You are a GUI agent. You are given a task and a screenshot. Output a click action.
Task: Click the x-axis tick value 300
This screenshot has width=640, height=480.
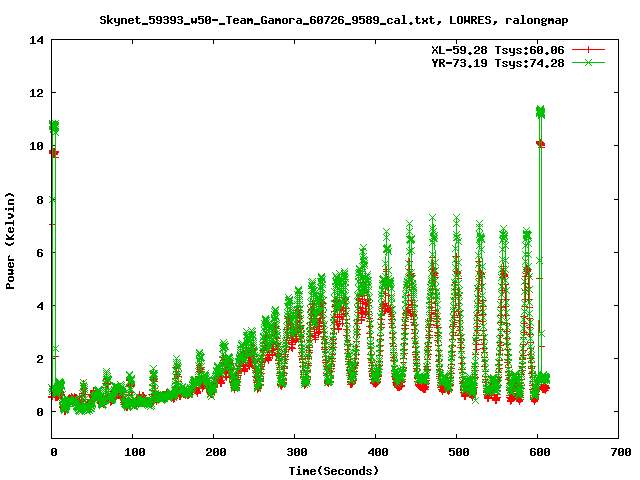[x=296, y=452]
